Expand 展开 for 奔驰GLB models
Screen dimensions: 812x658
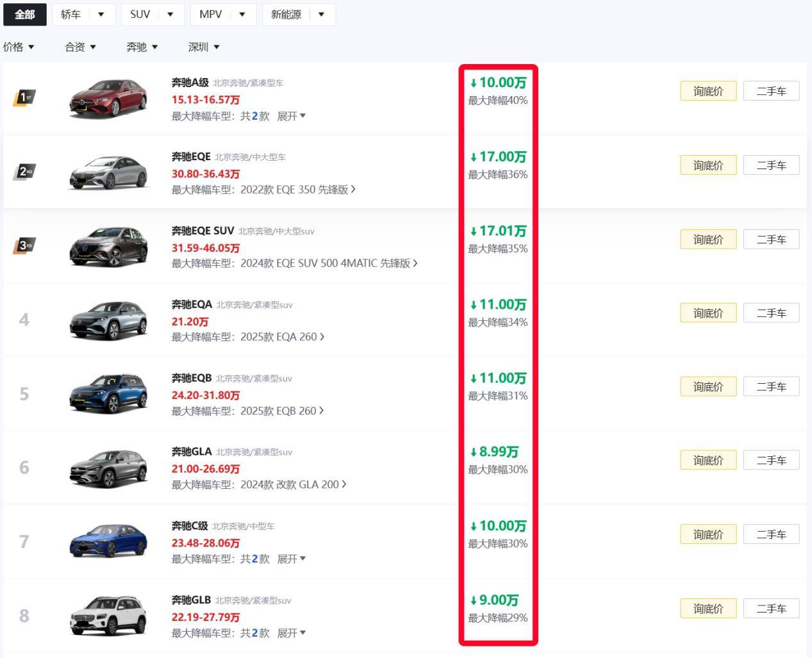click(292, 633)
